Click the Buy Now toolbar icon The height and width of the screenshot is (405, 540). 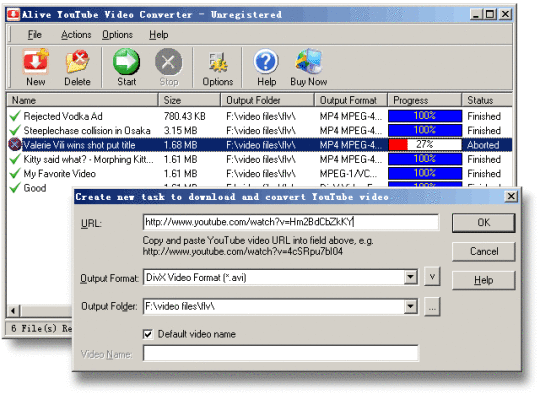309,61
